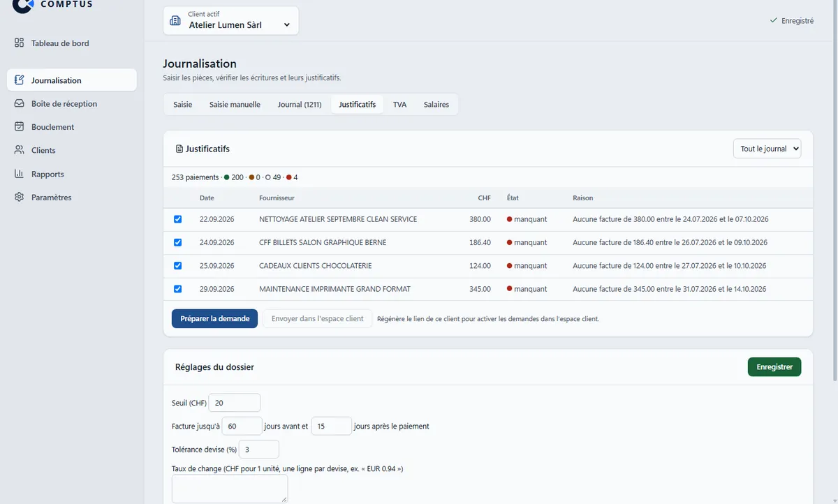Image resolution: width=838 pixels, height=504 pixels.
Task: Open the TVA tab
Action: click(x=399, y=105)
